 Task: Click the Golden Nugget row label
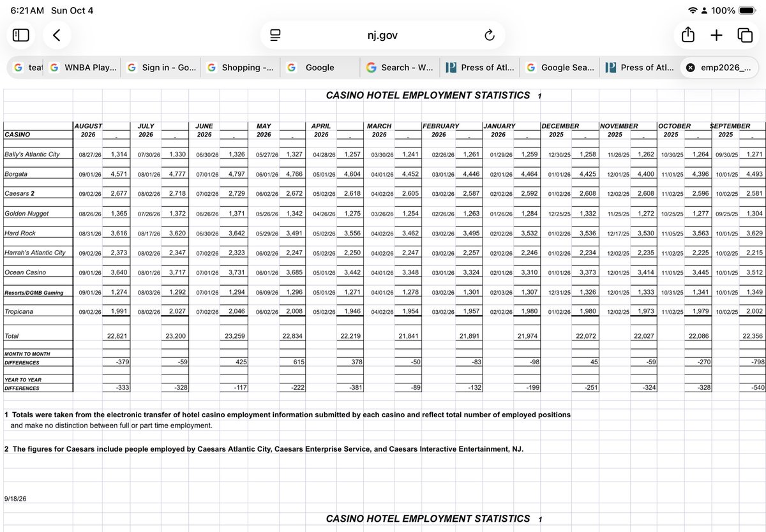(x=26, y=213)
